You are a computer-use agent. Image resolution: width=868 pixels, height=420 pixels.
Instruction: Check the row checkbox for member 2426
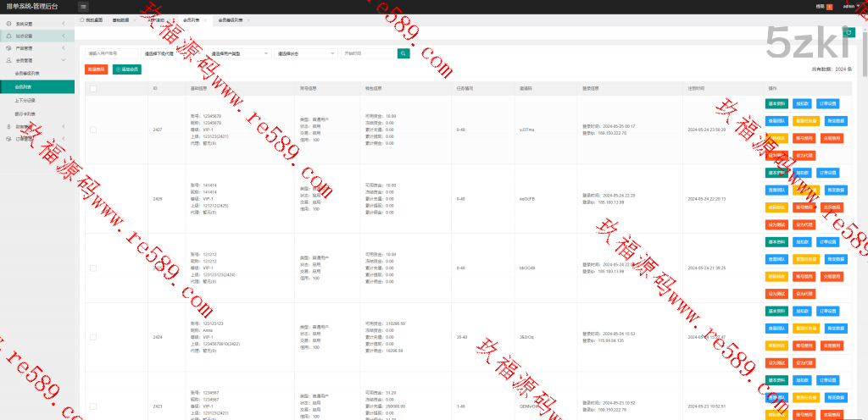[x=93, y=199]
